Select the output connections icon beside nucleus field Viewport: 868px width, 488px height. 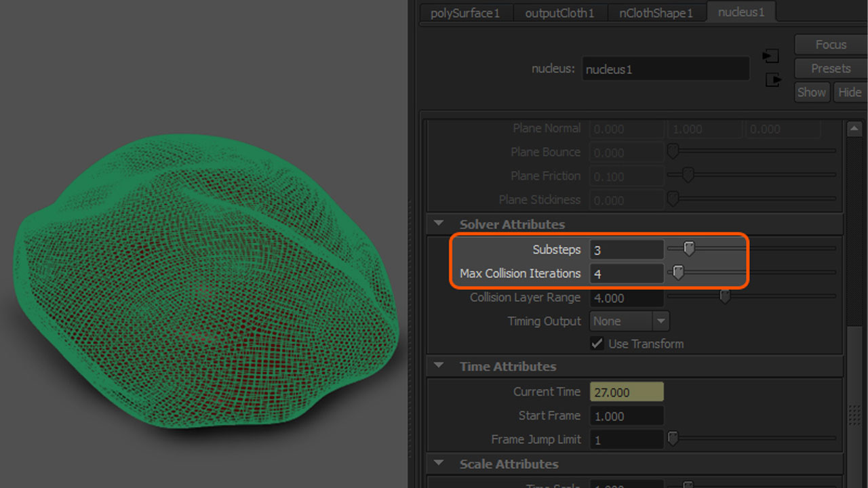click(771, 79)
